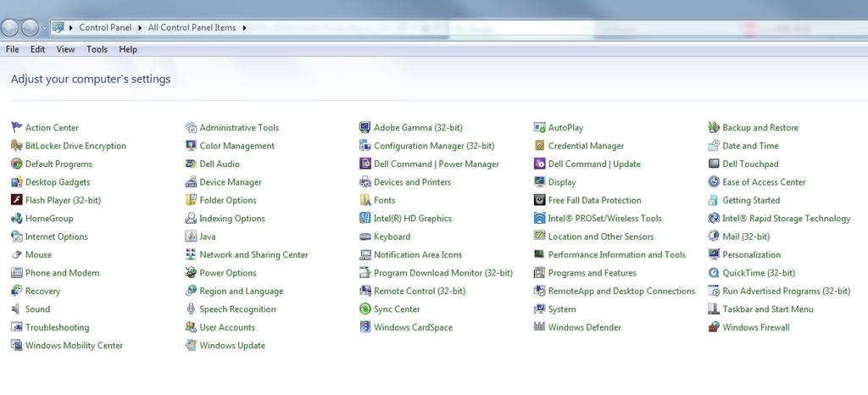
Task: Open the Administrative Tools icon
Action: tap(191, 127)
